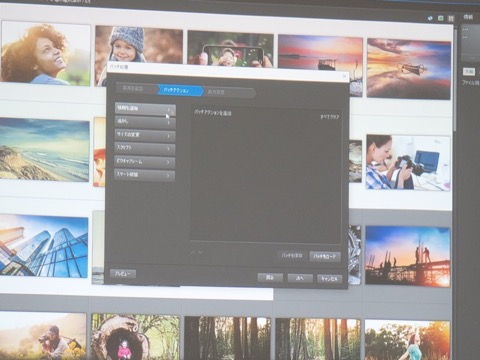Click the ファイル情報 label in the panel

pos(470,83)
